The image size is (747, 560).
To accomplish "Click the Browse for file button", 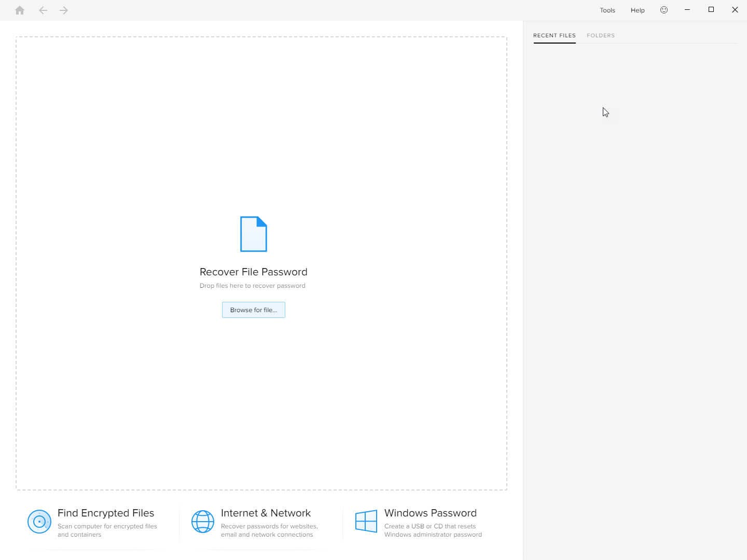I will [x=254, y=310].
